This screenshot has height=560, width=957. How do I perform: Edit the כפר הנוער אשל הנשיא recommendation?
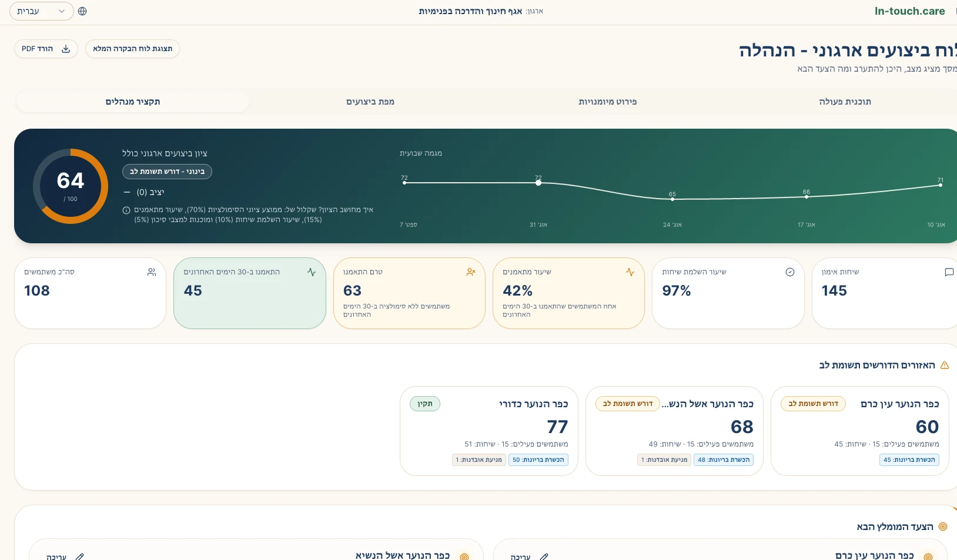click(x=65, y=556)
